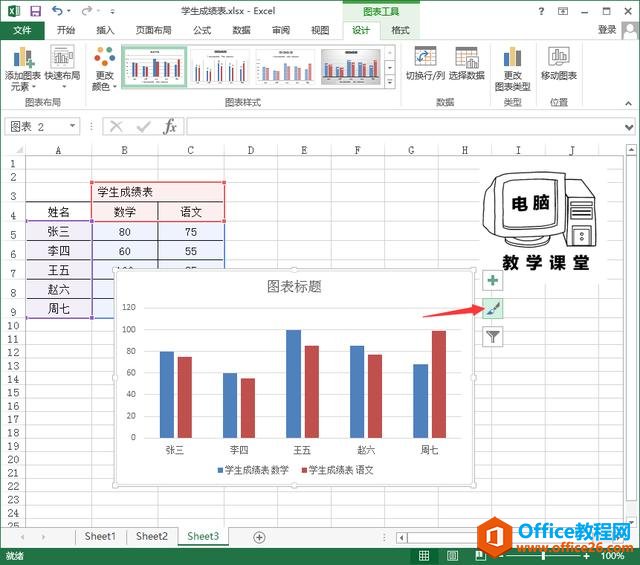This screenshot has height=565, width=640.
Task: Select Sheet3 tab
Action: 203,536
